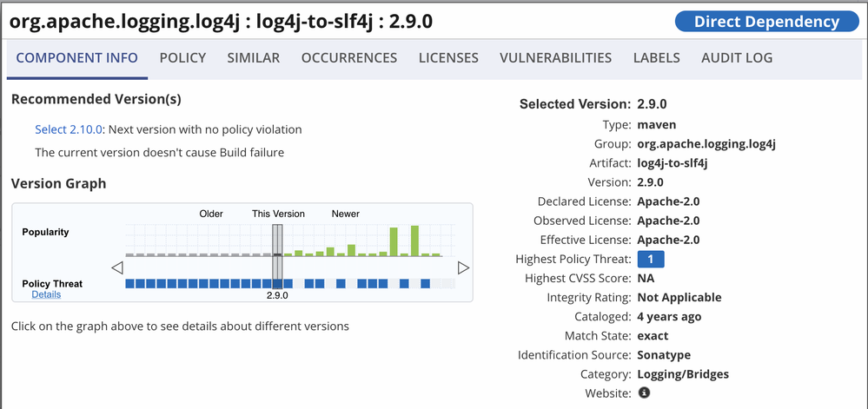Viewport: 868px width, 409px height.
Task: Click the Identification Source value Sonatype
Action: coord(665,355)
